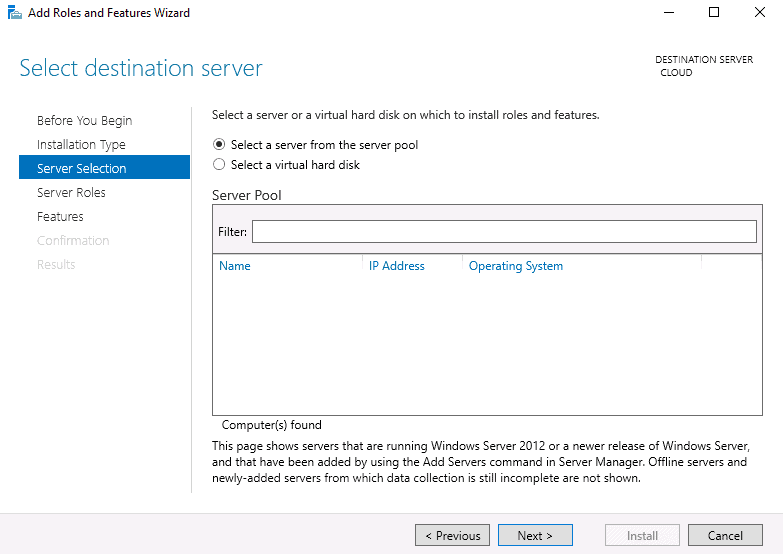
Task: Cancel the wizard
Action: pyautogui.click(x=725, y=536)
